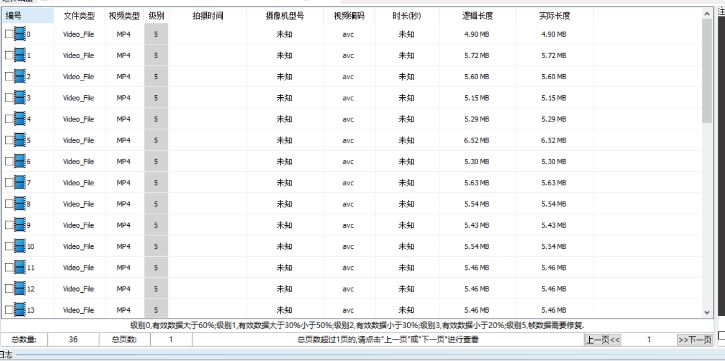Click the vertical scrollbar thumb

(707, 71)
